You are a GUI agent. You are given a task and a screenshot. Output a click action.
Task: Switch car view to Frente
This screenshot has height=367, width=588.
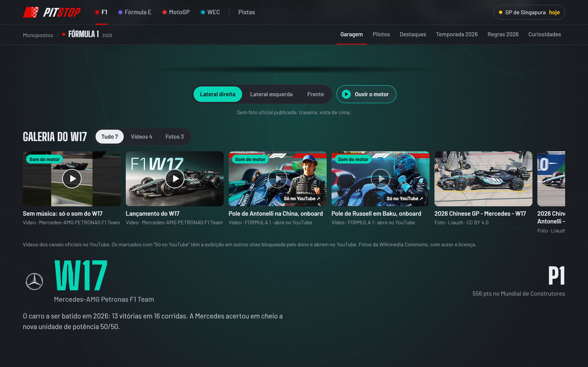point(315,94)
